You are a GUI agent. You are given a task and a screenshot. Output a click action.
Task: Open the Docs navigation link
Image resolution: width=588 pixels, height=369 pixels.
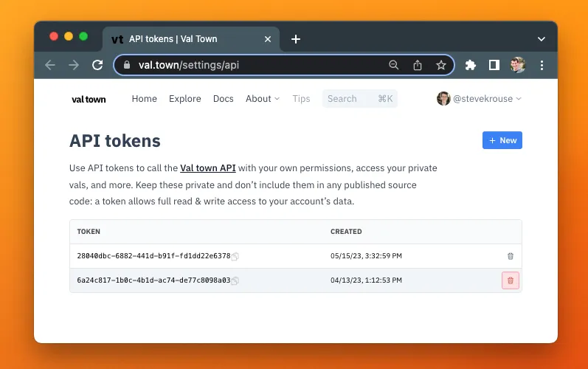tap(223, 99)
